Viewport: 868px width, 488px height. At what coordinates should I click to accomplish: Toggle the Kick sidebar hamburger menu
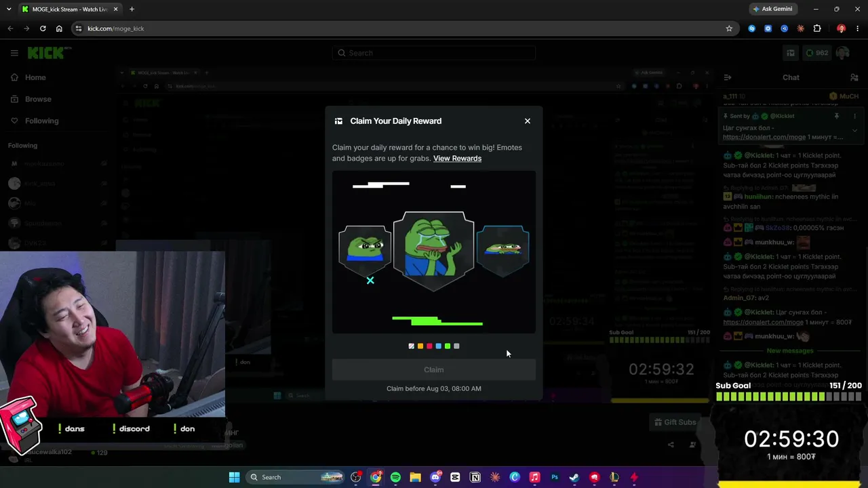point(14,53)
